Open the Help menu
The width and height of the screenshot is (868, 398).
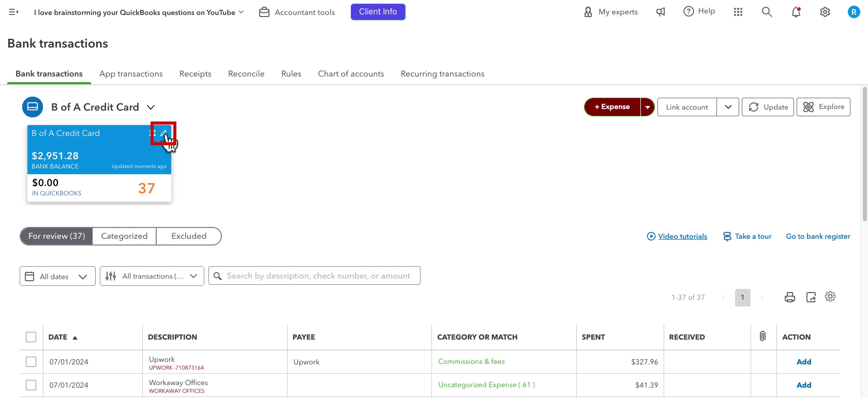pos(699,11)
